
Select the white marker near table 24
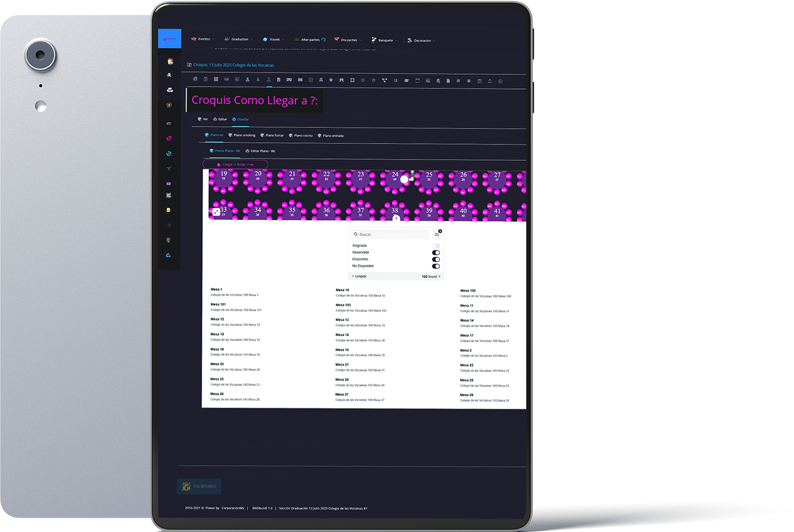click(x=404, y=179)
